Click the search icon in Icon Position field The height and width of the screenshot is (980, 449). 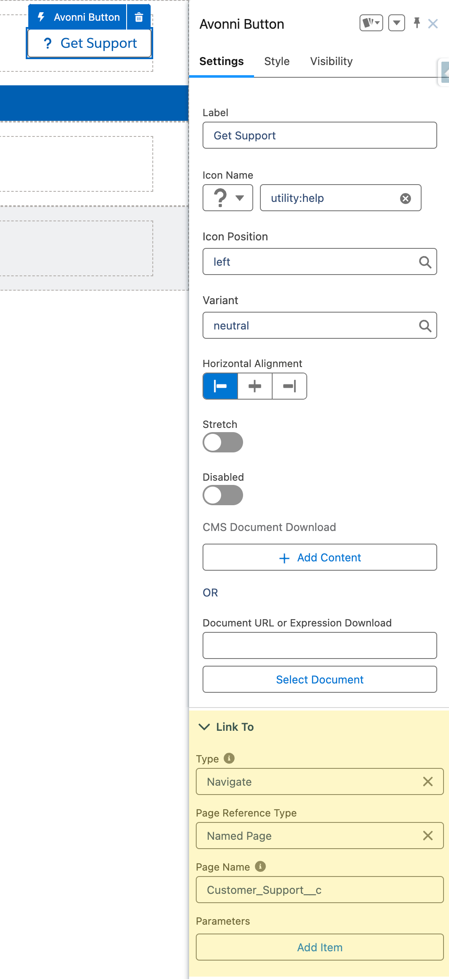coord(425,262)
